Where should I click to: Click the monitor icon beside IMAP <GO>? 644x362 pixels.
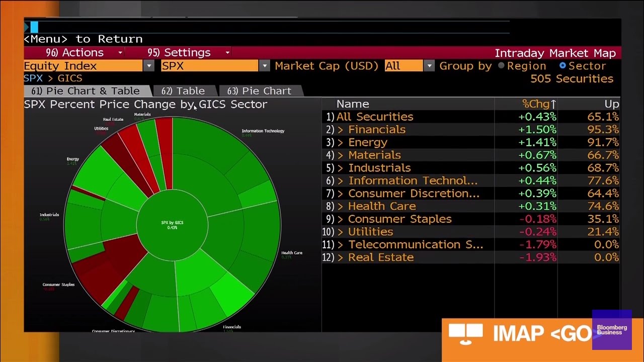pyautogui.click(x=465, y=334)
